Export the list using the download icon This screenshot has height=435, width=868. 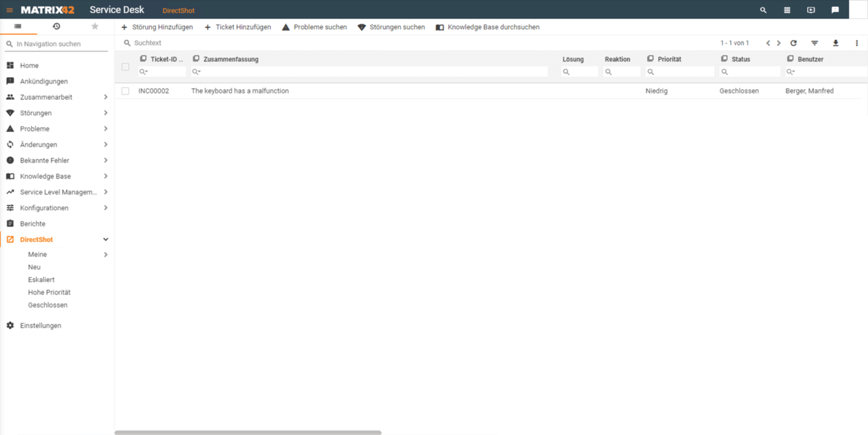pyautogui.click(x=835, y=43)
